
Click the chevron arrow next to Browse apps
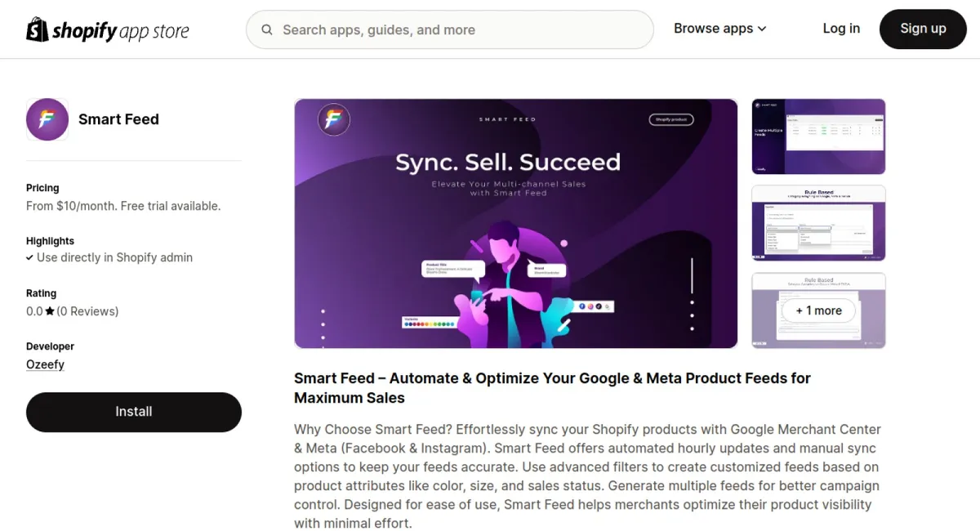click(762, 29)
